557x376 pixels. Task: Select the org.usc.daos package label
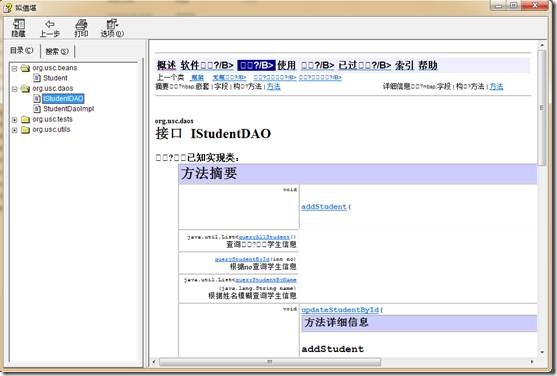53,88
